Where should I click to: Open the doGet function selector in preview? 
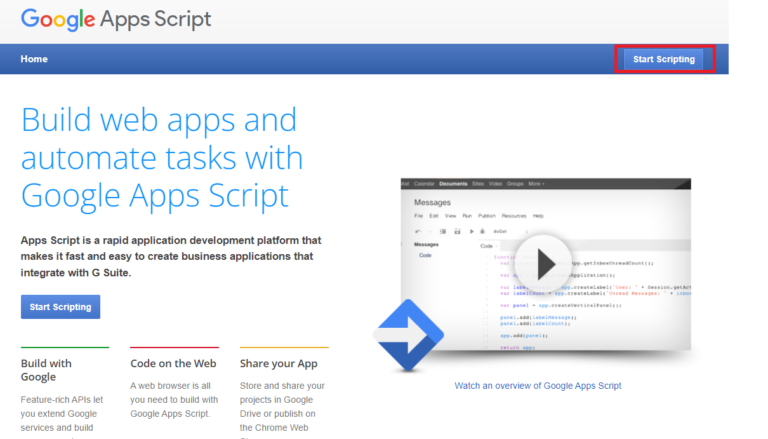coord(502,231)
